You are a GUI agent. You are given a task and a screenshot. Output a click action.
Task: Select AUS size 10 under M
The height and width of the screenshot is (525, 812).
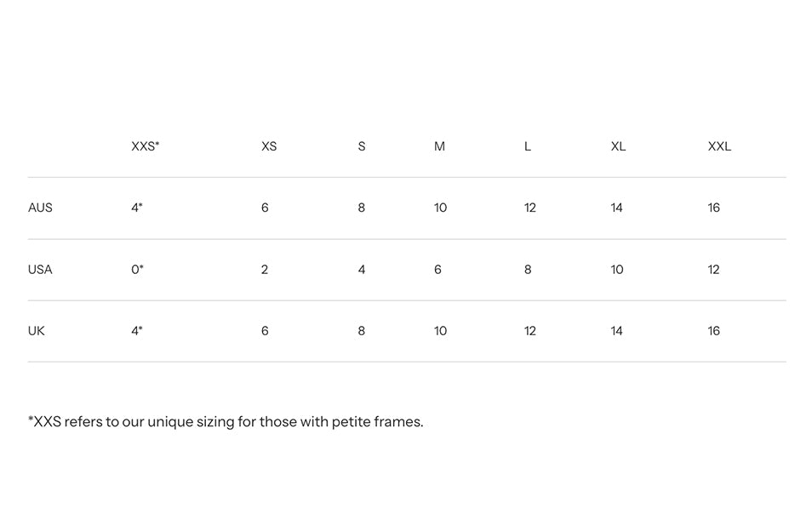click(440, 208)
